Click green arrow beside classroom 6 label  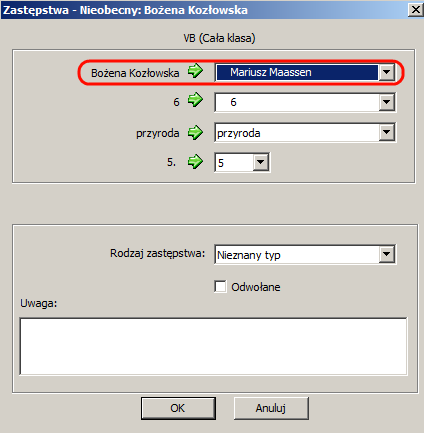195,100
